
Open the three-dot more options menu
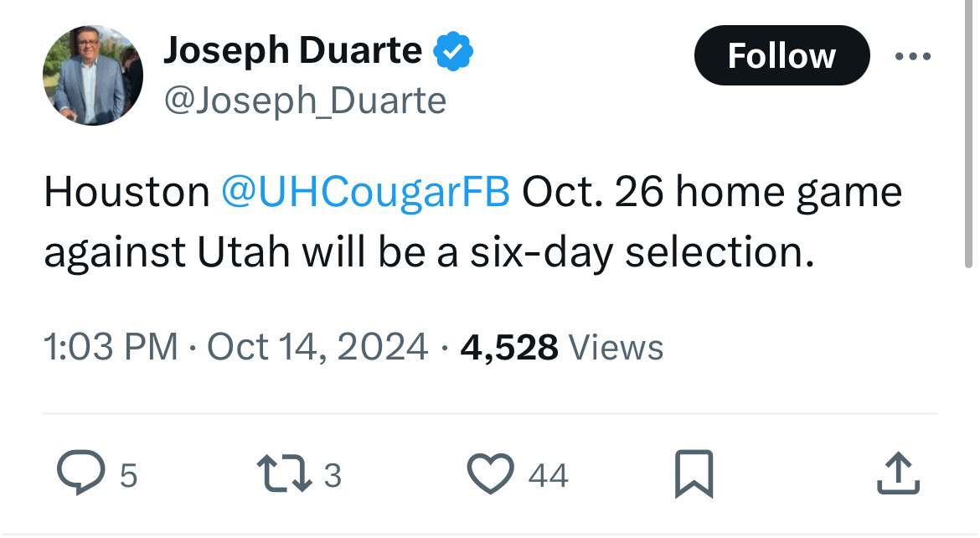coord(912,56)
